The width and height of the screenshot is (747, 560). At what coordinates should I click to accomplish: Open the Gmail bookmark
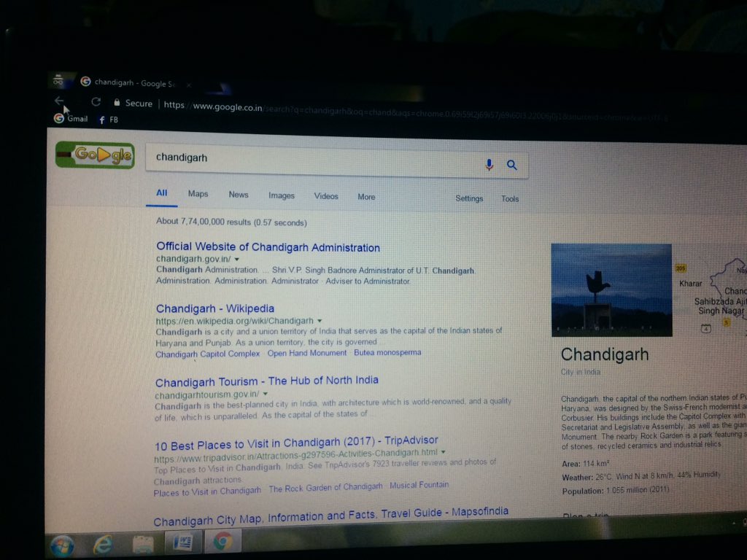pyautogui.click(x=71, y=119)
